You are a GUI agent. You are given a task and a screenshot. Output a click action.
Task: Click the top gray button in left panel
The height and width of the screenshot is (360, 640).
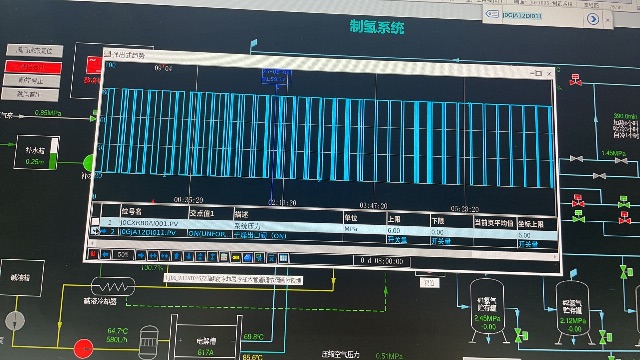pos(34,51)
